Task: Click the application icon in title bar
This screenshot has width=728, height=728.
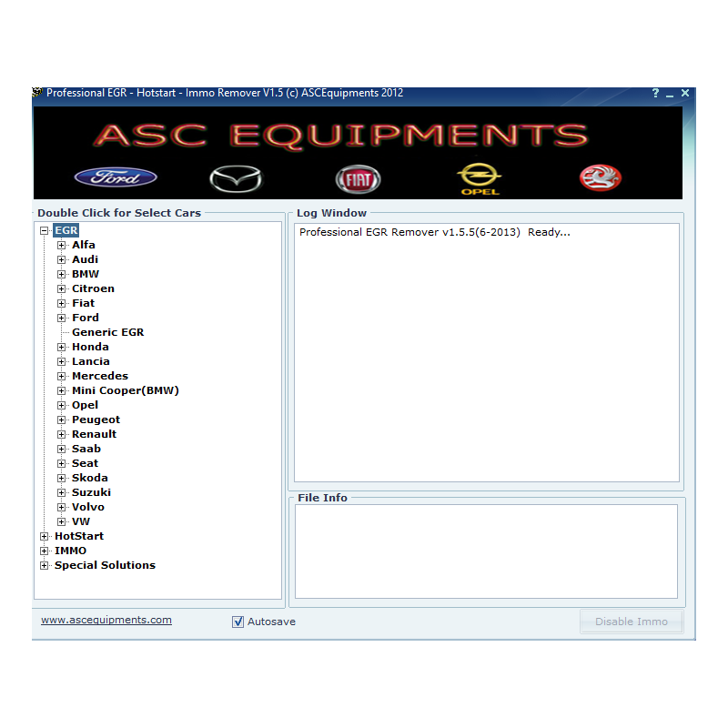Action: point(37,93)
